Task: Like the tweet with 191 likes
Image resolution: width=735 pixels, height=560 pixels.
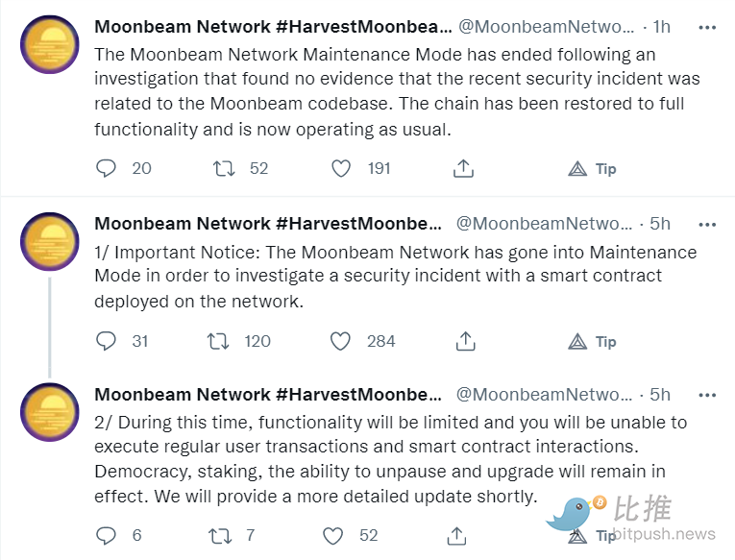Action: pyautogui.click(x=341, y=168)
